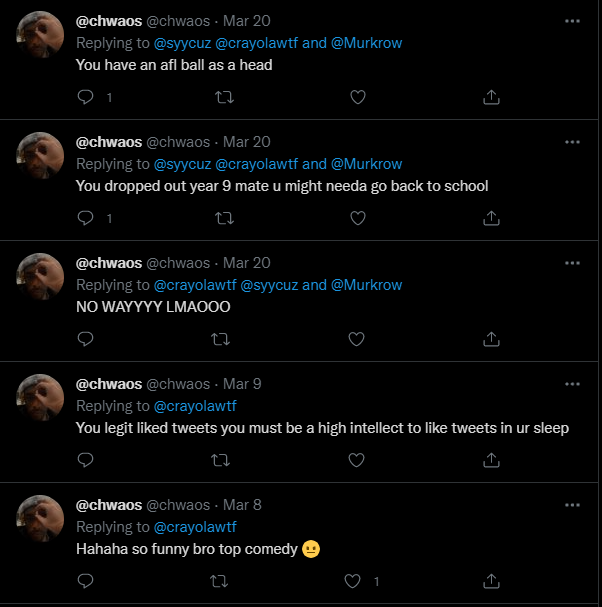
Task: Reply to the afl ball tweet
Action: click(86, 97)
